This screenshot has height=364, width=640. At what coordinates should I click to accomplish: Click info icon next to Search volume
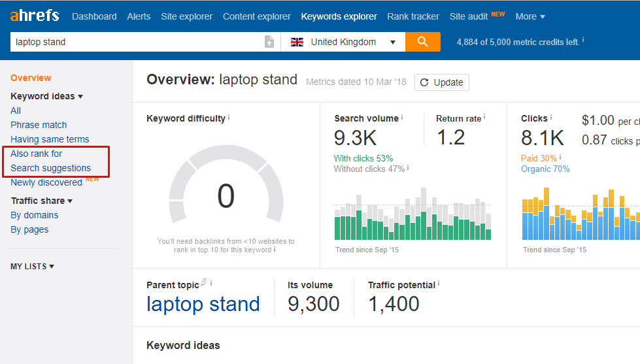point(401,118)
